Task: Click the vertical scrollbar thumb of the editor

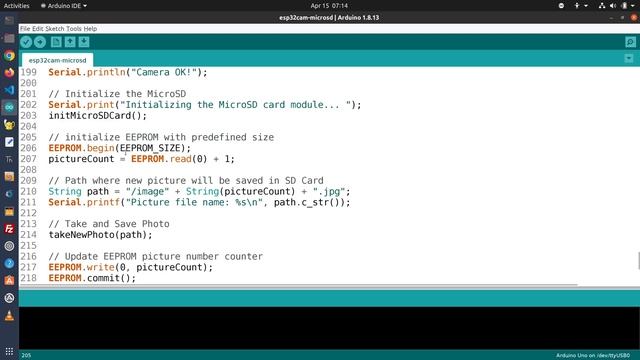Action: click(638, 261)
